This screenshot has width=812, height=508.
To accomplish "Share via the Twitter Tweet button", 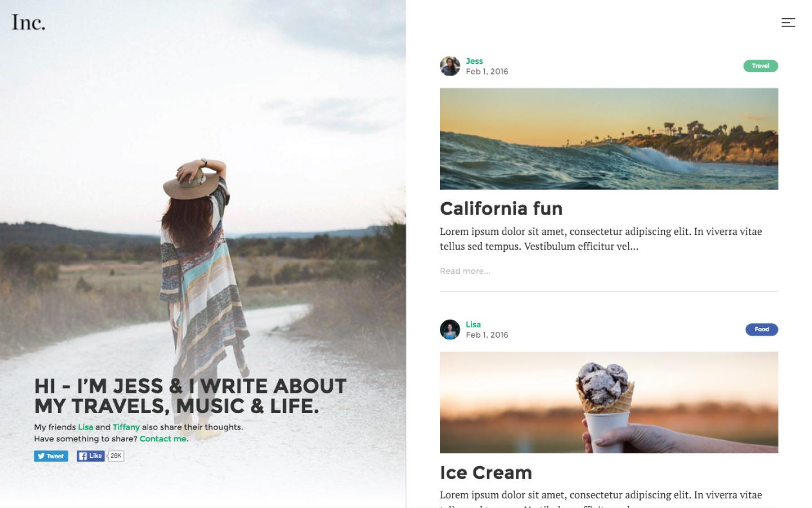I will 51,456.
